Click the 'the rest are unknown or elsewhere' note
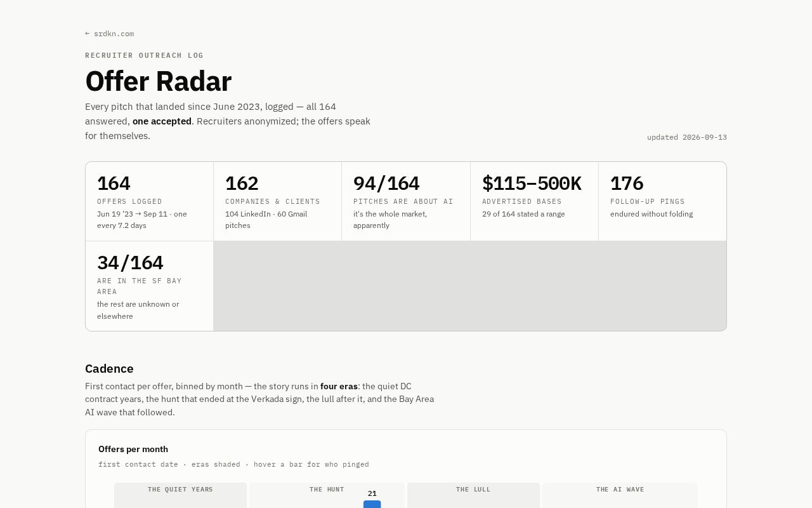Screen dimensions: 812x508 tap(138, 310)
